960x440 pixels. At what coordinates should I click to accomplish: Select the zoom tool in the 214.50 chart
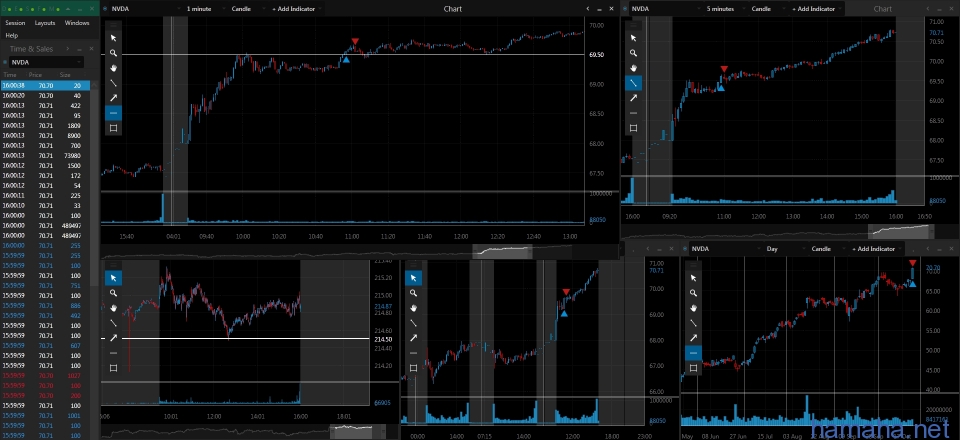pos(113,293)
